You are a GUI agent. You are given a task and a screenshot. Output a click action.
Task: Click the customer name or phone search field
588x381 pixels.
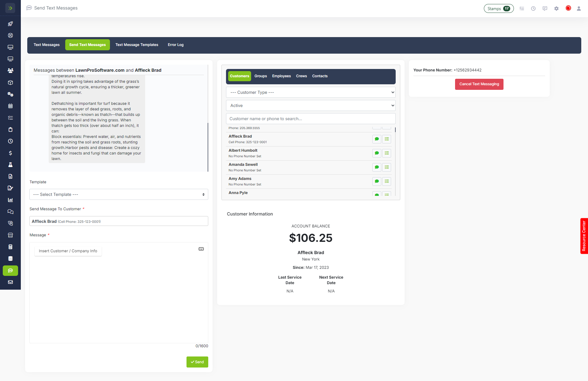[x=311, y=119]
